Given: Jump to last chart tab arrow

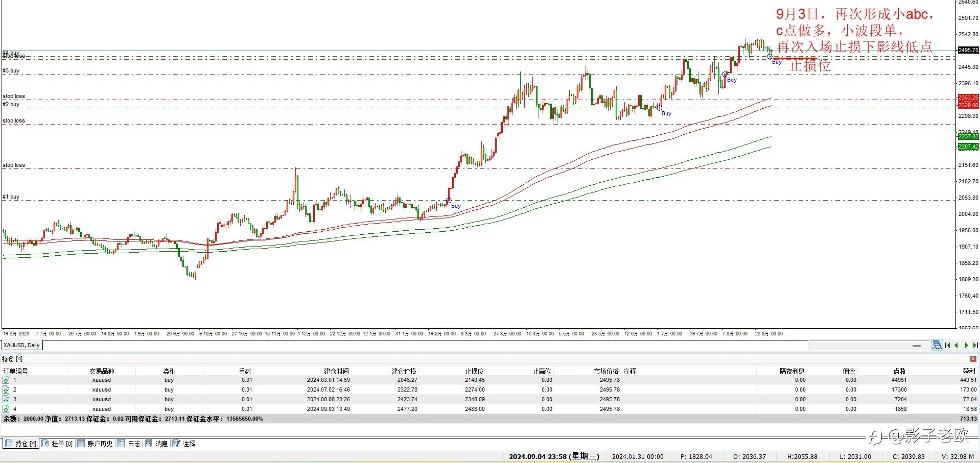Looking at the screenshot, I should click(975, 346).
